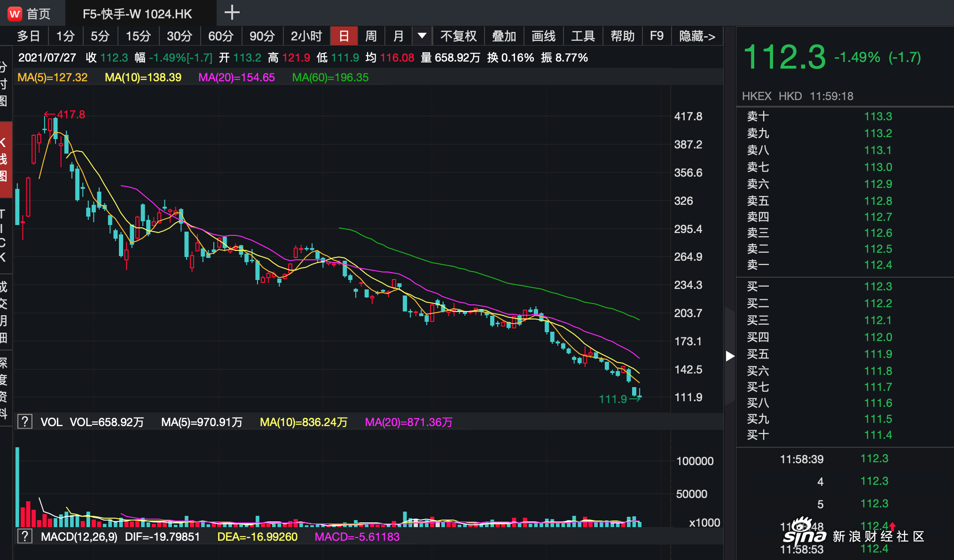Click the 量 658.92万 volume readout

click(x=450, y=58)
